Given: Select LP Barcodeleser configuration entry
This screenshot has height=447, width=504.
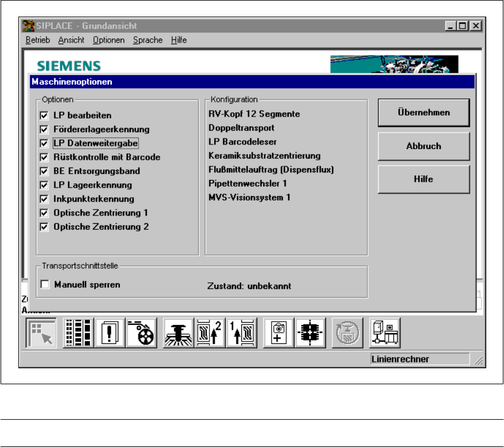Looking at the screenshot, I should coord(243,142).
